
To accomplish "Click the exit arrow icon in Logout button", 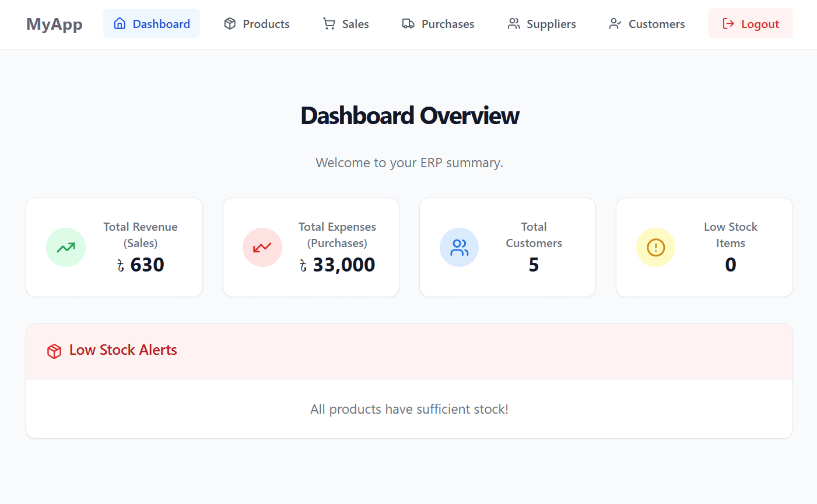I will tap(728, 23).
